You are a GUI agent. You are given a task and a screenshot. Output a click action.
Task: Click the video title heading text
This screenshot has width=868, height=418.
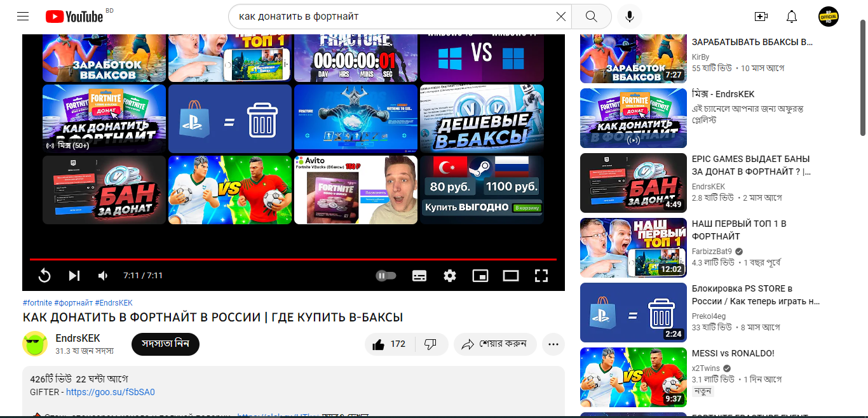(x=213, y=317)
